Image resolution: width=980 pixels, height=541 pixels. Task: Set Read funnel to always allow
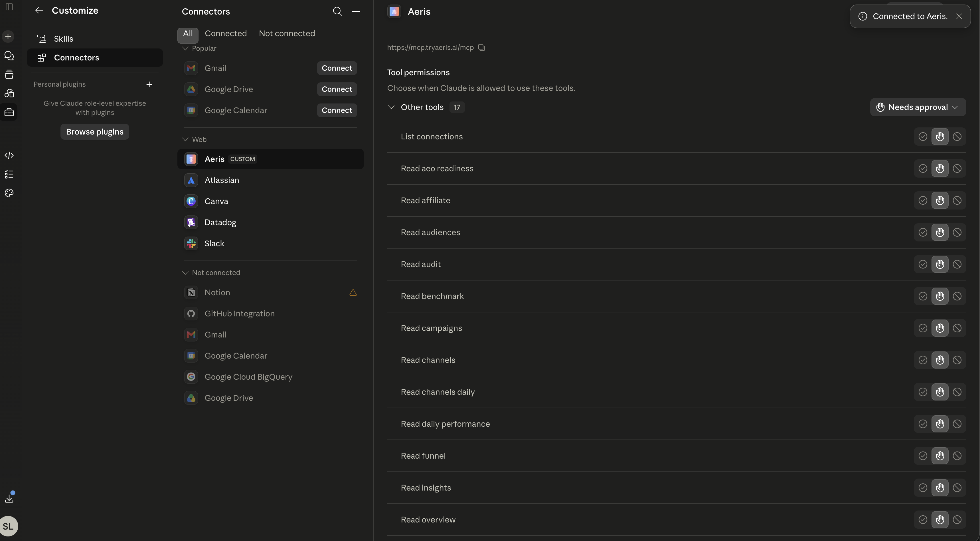click(x=923, y=456)
